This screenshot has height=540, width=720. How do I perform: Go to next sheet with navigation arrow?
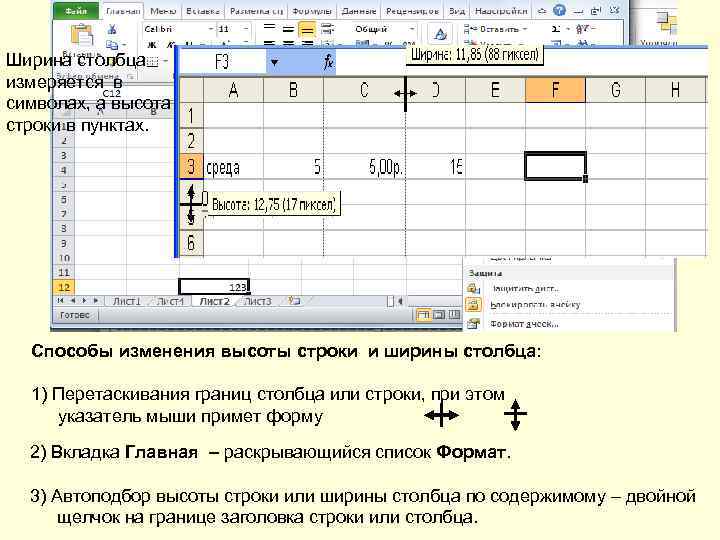84,301
